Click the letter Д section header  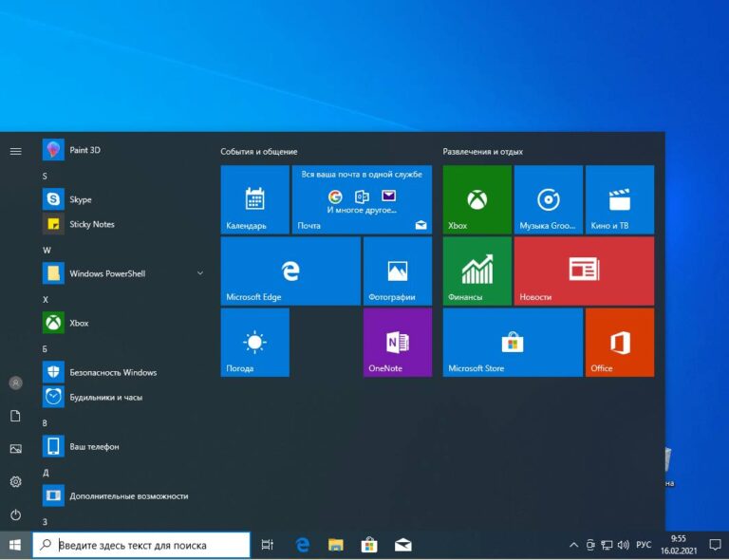click(46, 473)
